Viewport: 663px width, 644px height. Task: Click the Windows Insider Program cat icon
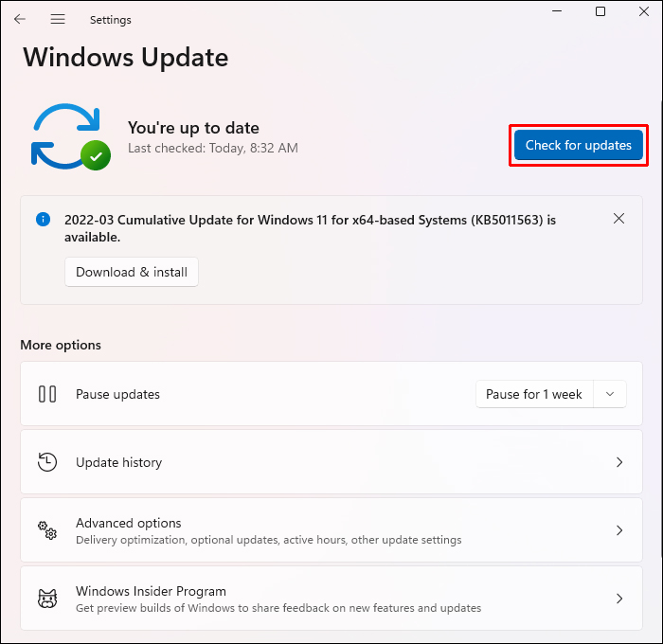point(47,599)
